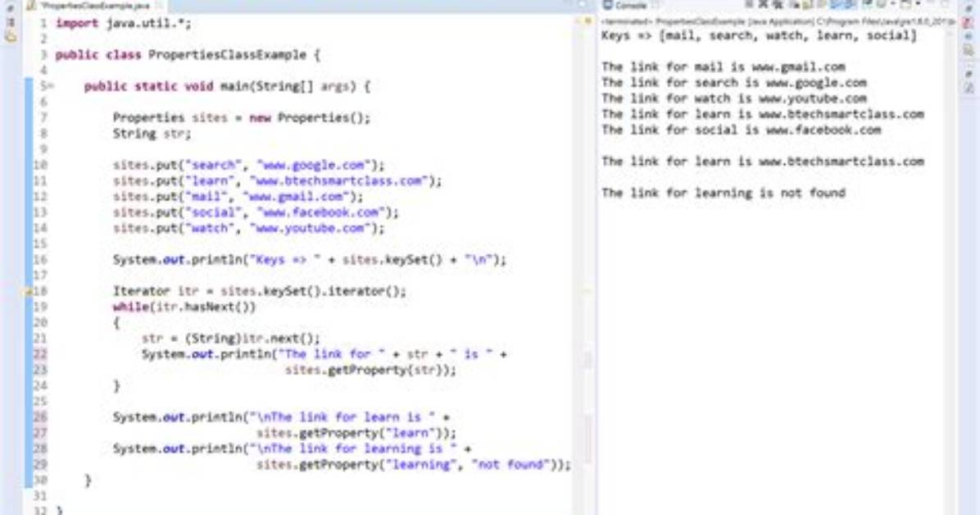The image size is (980, 515).
Task: Click console line 'The link for mail is www.gmail.com'
Action: 724,67
